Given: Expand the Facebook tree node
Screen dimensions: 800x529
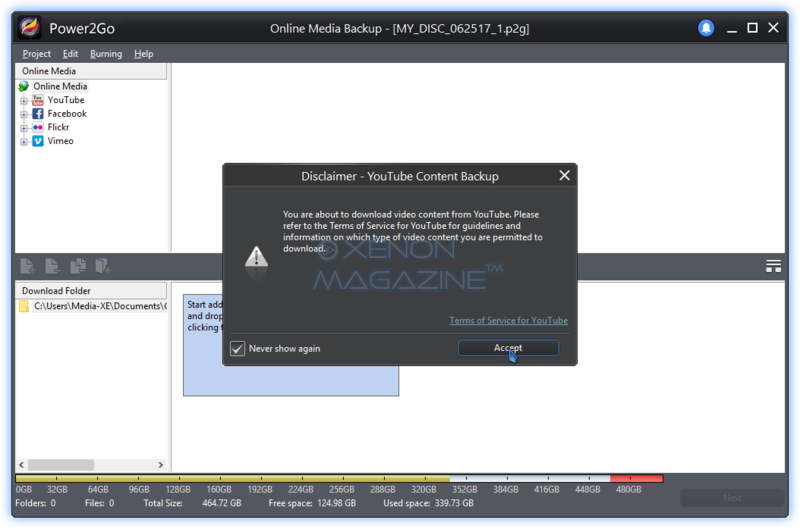Looking at the screenshot, I should (23, 115).
